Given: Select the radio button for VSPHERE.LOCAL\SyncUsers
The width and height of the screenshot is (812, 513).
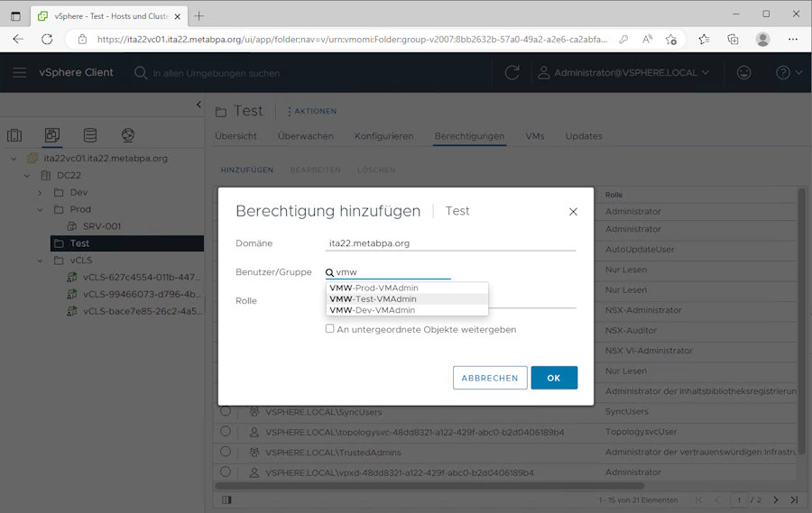Looking at the screenshot, I should 226,411.
